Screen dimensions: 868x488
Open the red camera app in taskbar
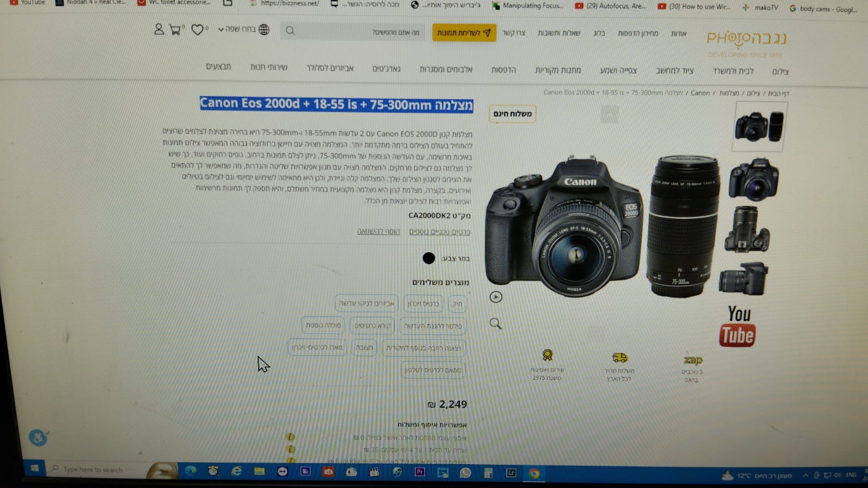click(328, 472)
